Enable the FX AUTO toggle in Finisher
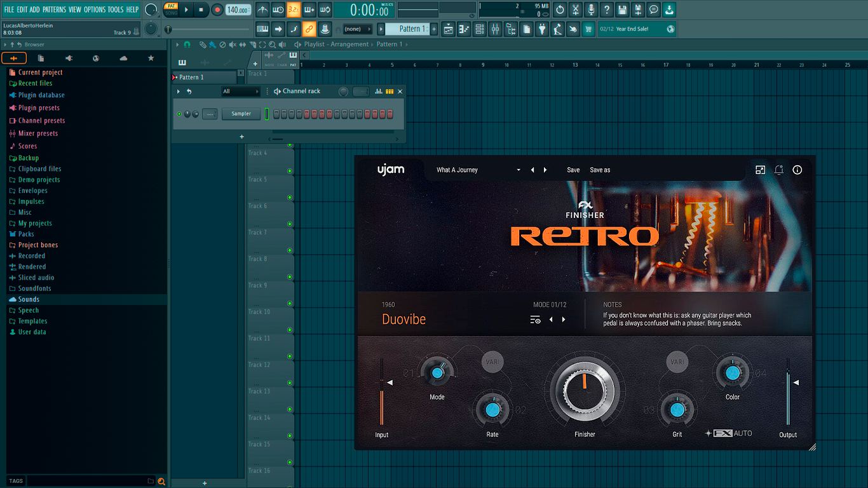 729,433
